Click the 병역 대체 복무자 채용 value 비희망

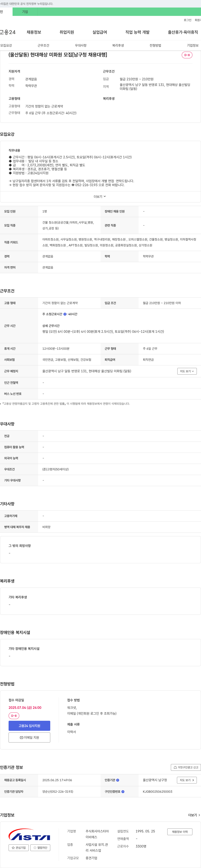click(x=46, y=527)
